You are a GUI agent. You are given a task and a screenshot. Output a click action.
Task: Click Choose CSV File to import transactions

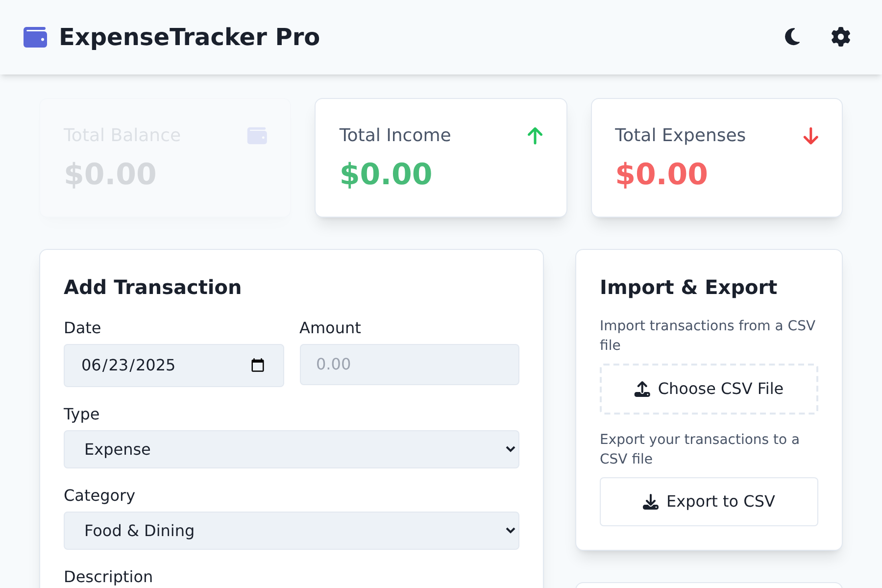coord(709,389)
